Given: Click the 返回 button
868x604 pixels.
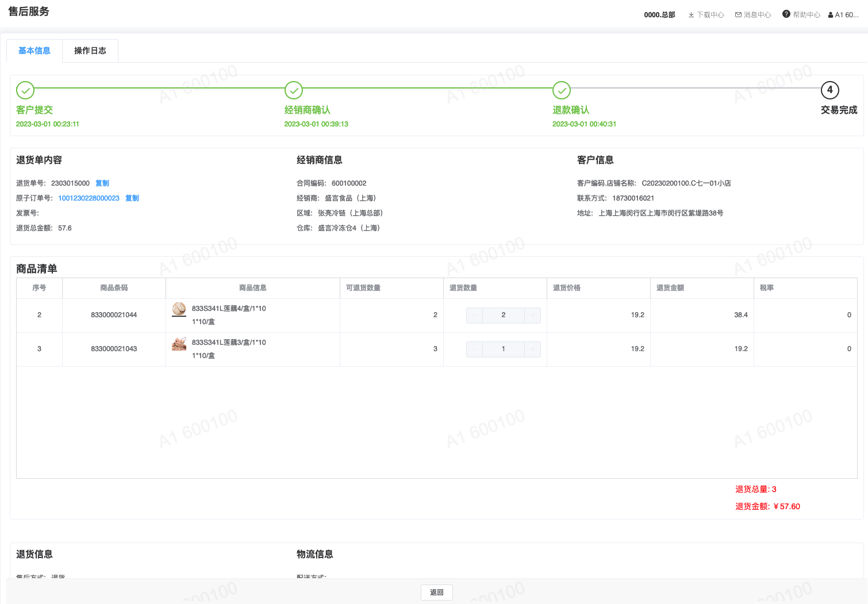Looking at the screenshot, I should coord(436,593).
